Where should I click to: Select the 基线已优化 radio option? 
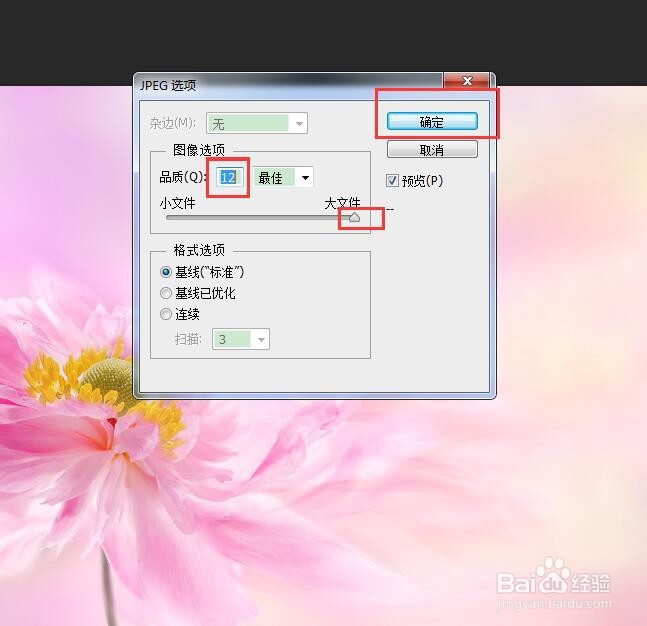[x=165, y=293]
